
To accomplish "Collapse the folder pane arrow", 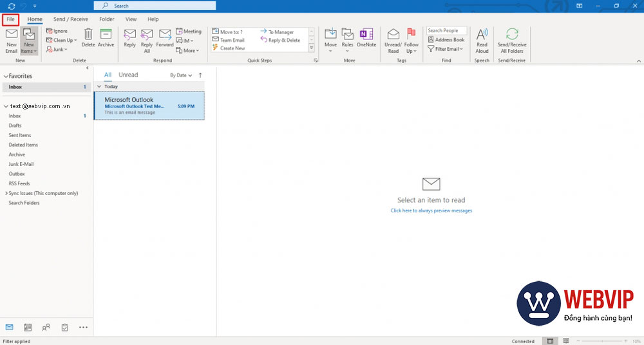I will pos(88,68).
